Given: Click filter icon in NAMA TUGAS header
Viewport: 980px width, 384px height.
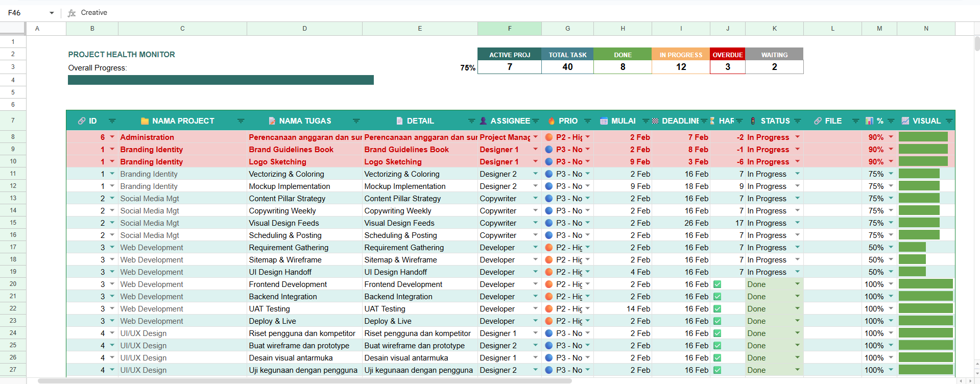Looking at the screenshot, I should [x=356, y=121].
